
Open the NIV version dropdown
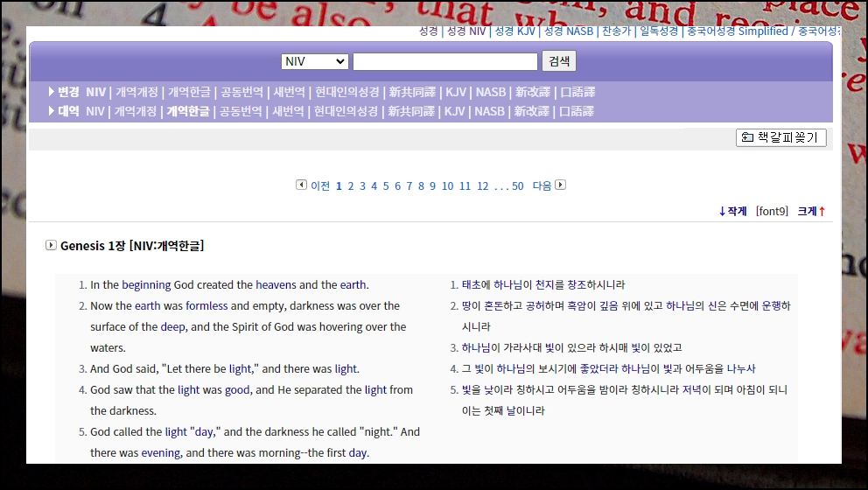point(314,61)
